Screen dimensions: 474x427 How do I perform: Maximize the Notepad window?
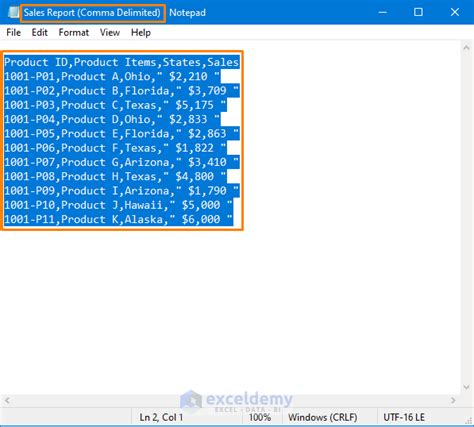point(418,12)
